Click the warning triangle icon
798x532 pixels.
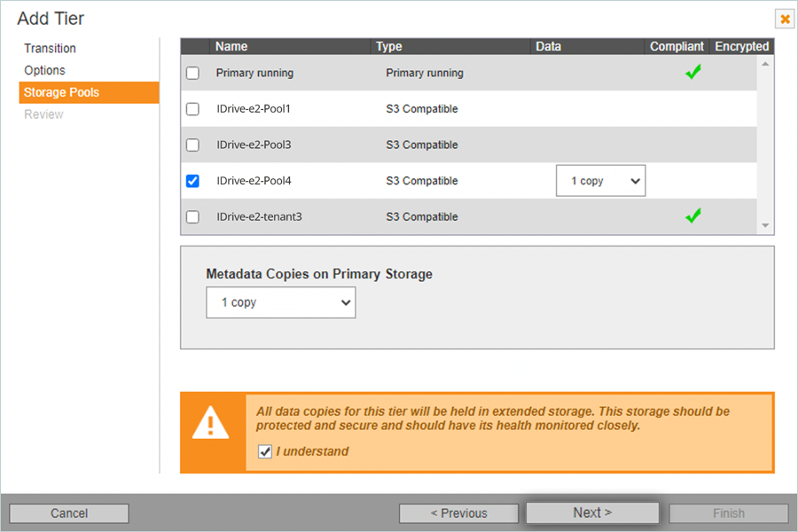click(x=211, y=425)
